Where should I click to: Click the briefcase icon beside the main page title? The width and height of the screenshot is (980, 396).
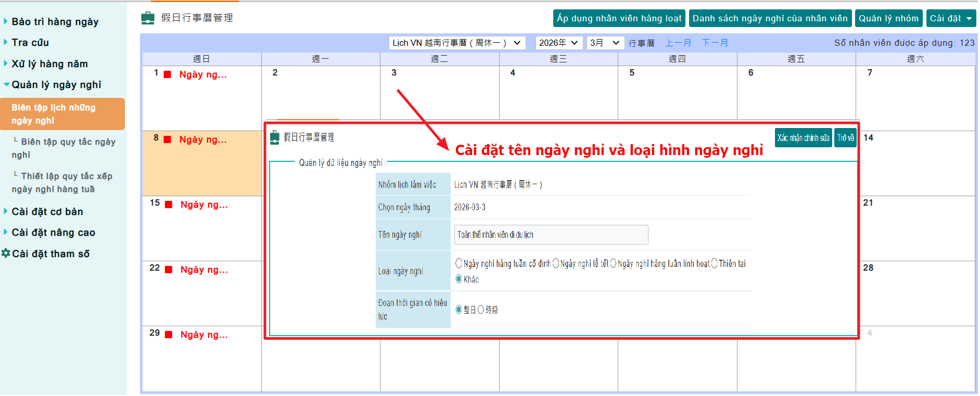click(148, 18)
